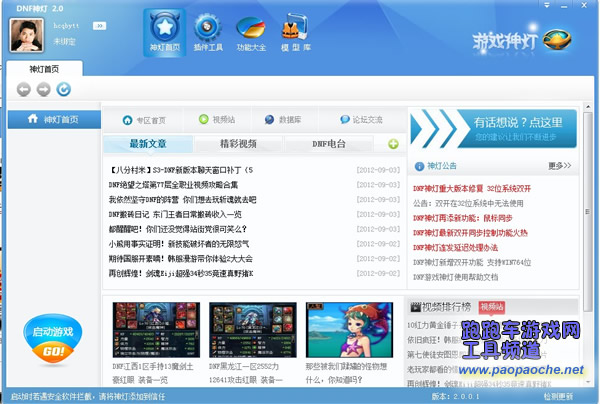Open the 论坛交流 section
This screenshot has height=404, width=600.
coord(361,119)
